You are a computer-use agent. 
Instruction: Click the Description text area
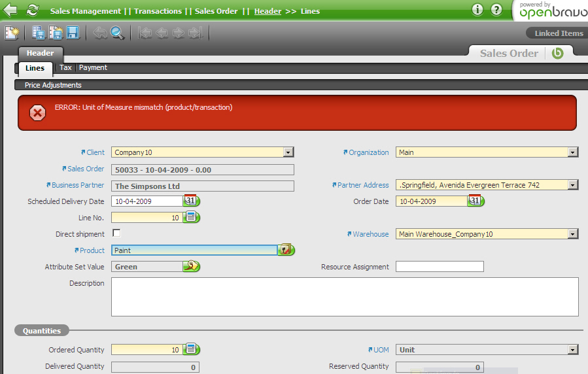pos(345,297)
